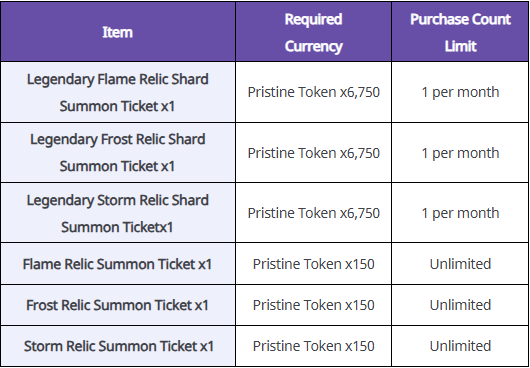Viewport: 530px width, 368px height.
Task: Select Legendary Frost Relic Shard Summon Ticket cell
Action: (118, 153)
